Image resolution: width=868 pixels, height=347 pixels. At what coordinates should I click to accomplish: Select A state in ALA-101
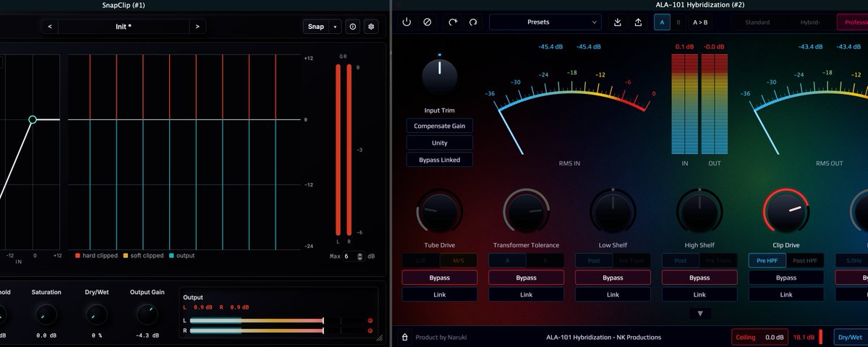tap(663, 22)
